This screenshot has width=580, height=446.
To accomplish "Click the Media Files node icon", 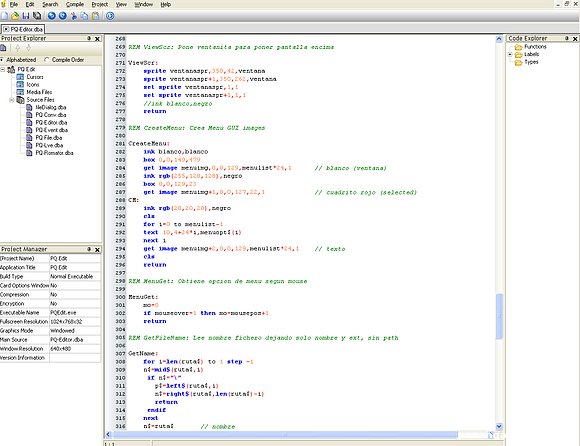I will (20, 92).
